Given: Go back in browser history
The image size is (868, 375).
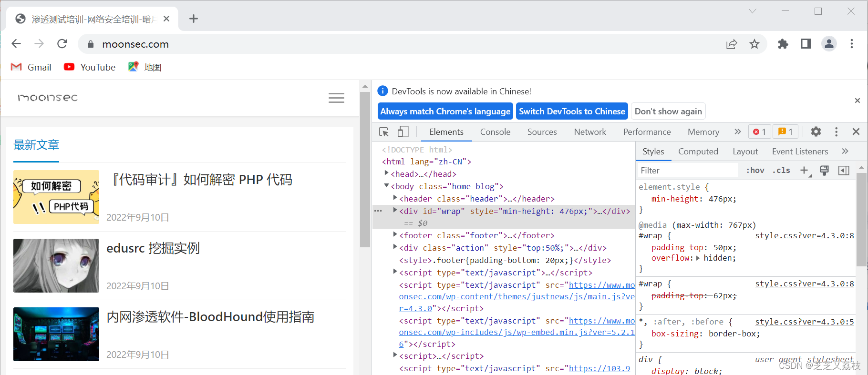Looking at the screenshot, I should [x=16, y=44].
